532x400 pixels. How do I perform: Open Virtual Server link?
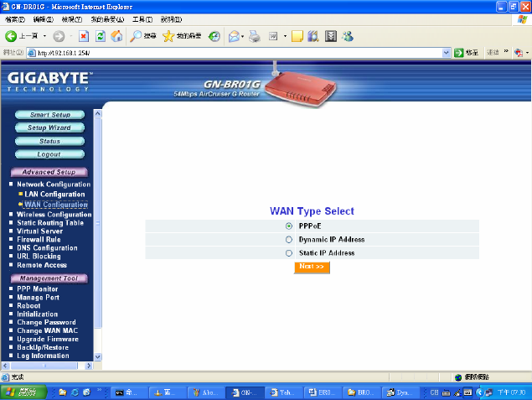click(40, 231)
